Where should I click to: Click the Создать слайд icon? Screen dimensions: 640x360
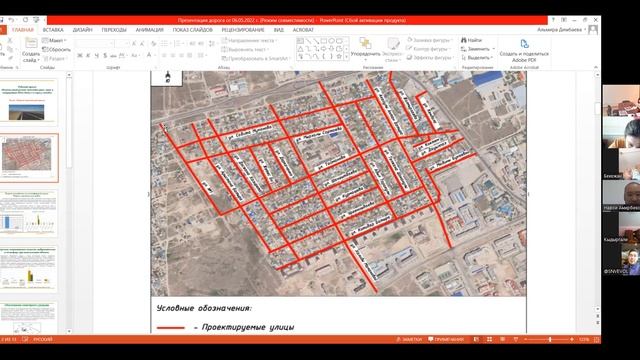pos(31,43)
